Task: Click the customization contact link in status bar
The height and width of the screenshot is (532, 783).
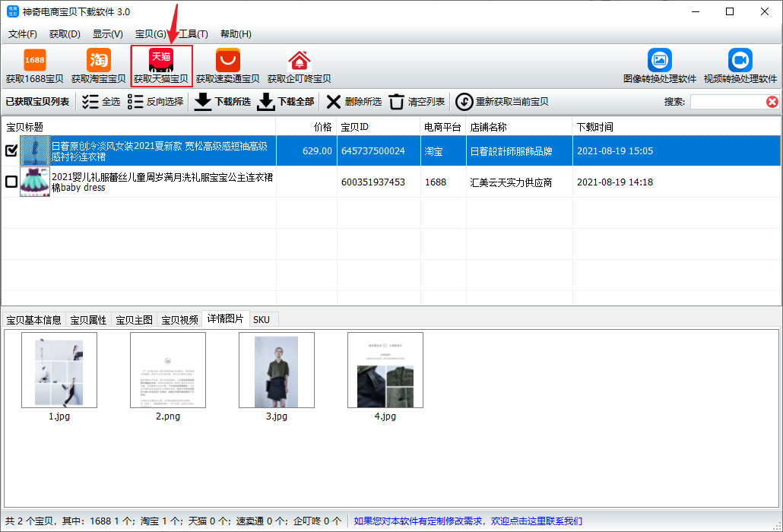Action: pos(468,521)
